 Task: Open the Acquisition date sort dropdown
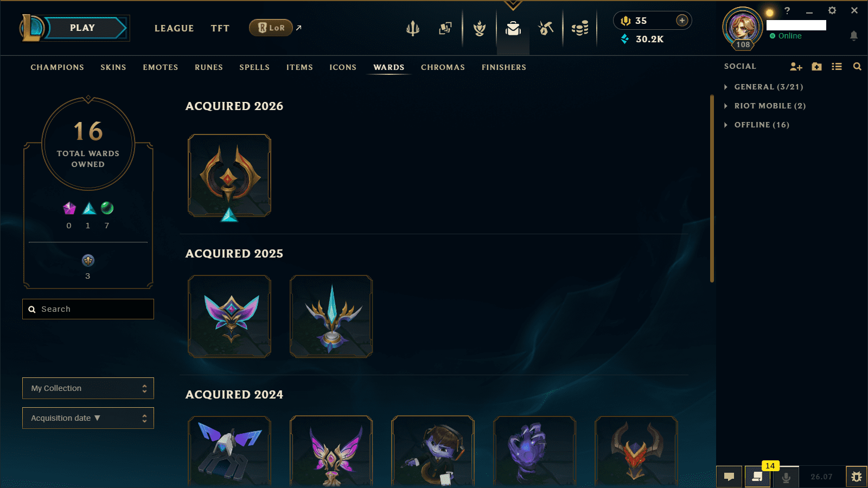pyautogui.click(x=88, y=418)
